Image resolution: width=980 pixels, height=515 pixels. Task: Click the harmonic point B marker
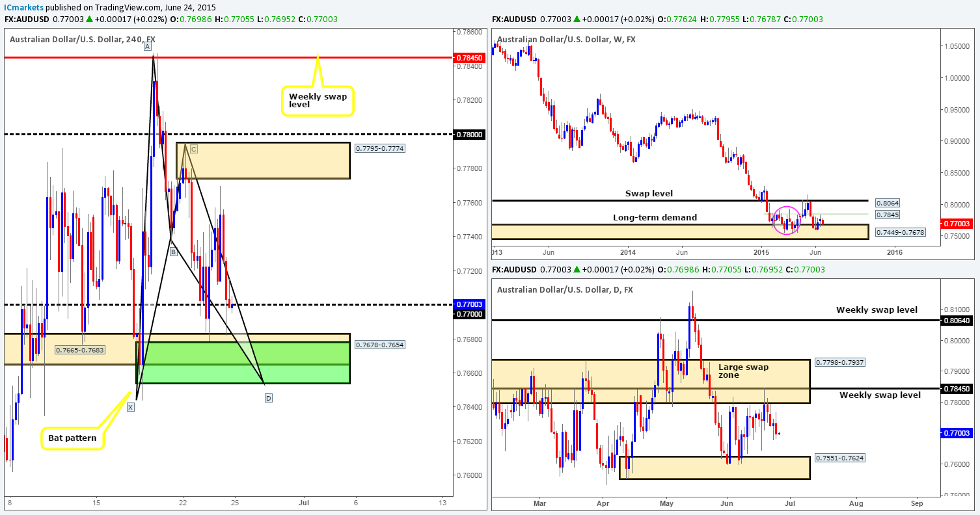173,252
